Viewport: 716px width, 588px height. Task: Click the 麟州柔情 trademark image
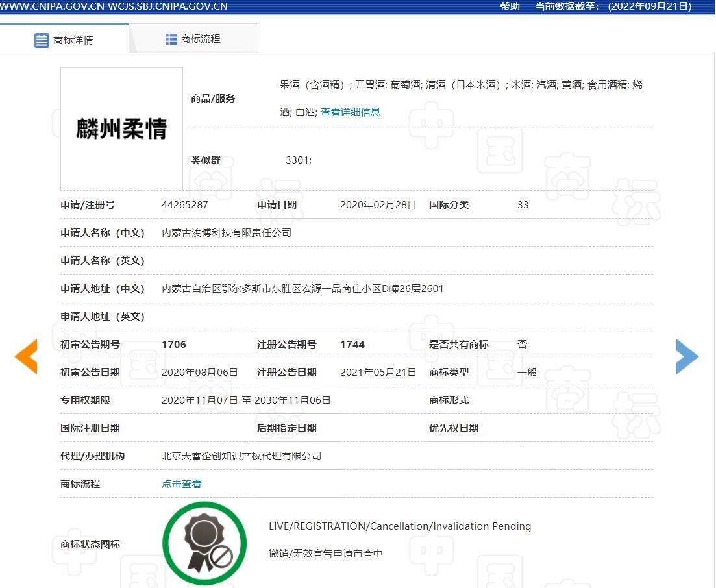click(x=121, y=129)
